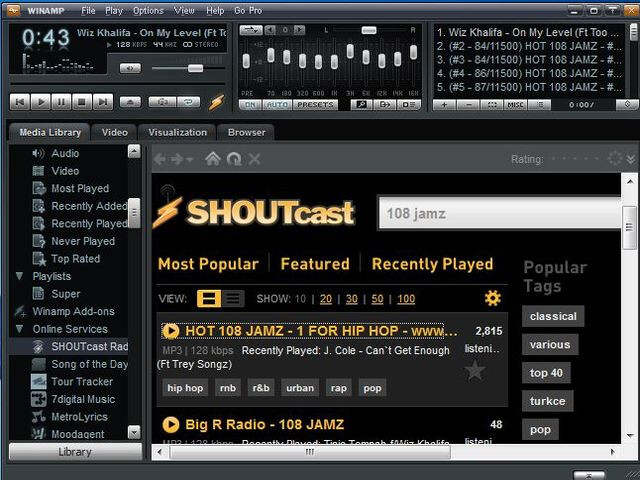Screen dimensions: 640x480
Task: Click the equalizer preamp PRE slider
Action: [x=246, y=62]
